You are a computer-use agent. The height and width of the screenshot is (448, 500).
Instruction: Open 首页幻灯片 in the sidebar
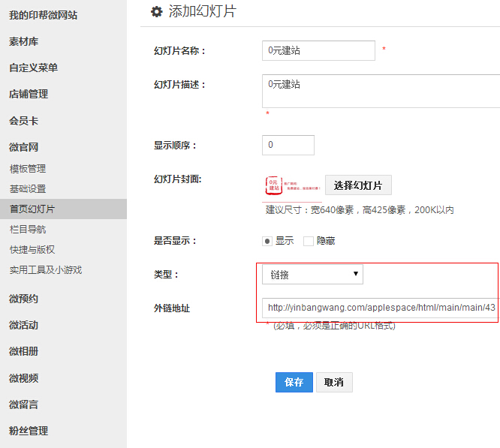[32, 209]
